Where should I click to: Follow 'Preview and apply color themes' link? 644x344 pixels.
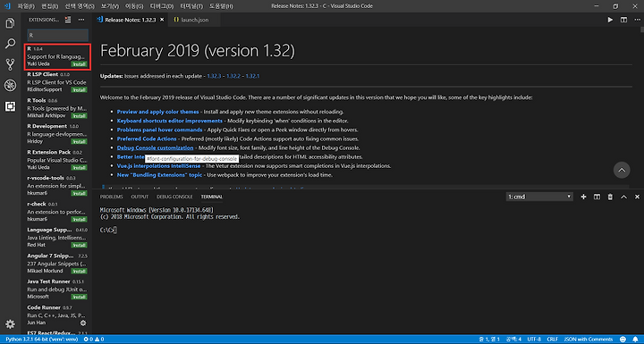(x=157, y=112)
